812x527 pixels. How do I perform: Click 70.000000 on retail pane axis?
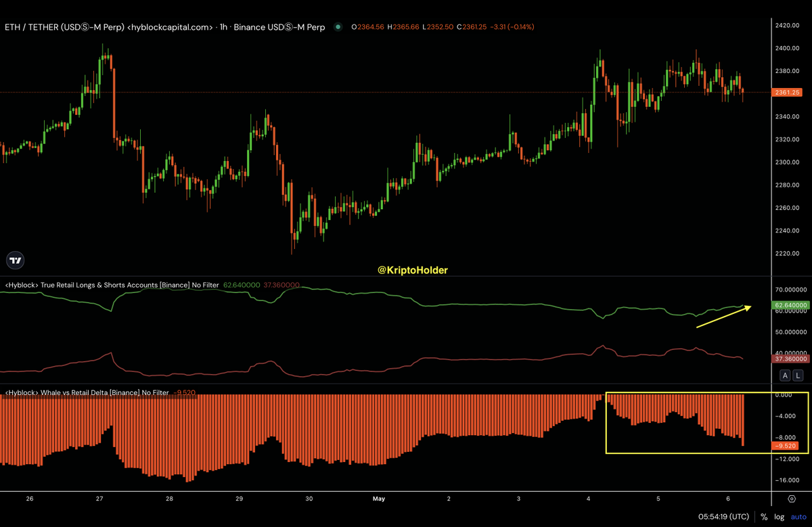pos(792,289)
